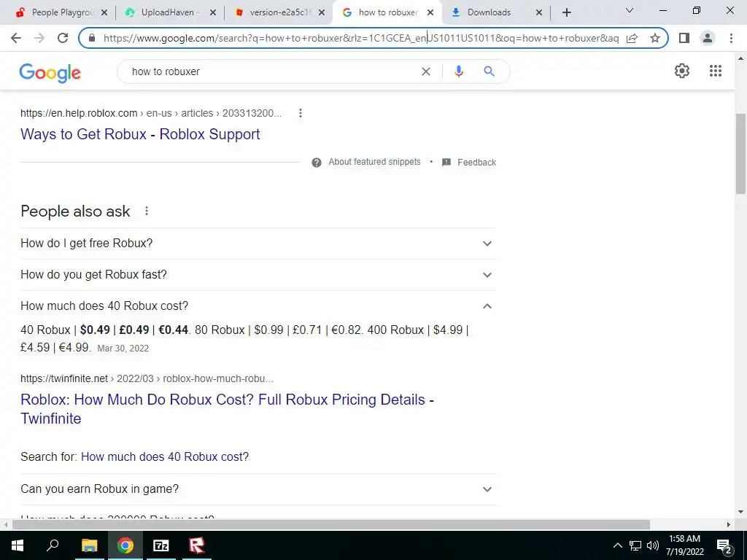The image size is (747, 560).
Task: Open Google settings gear
Action: click(x=682, y=71)
